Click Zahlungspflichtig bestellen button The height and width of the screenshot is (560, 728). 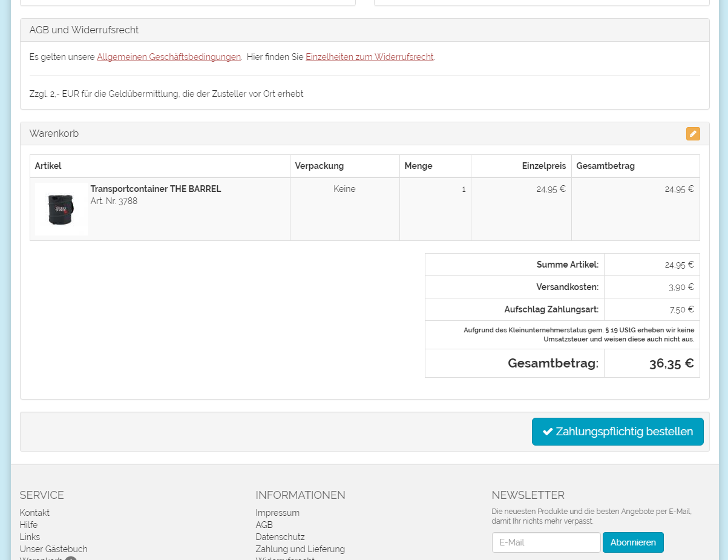click(618, 432)
